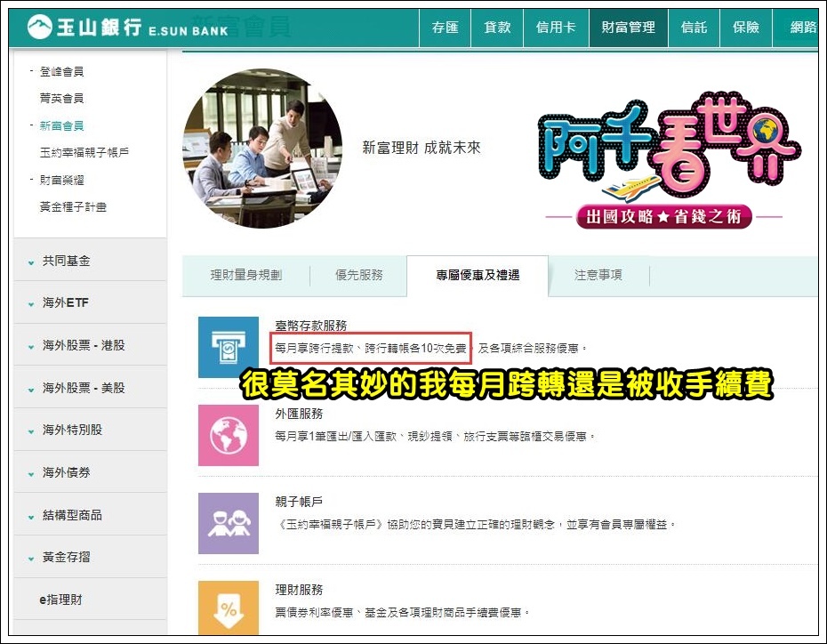Open the 存匯 top menu
The width and height of the screenshot is (827, 644).
[445, 28]
